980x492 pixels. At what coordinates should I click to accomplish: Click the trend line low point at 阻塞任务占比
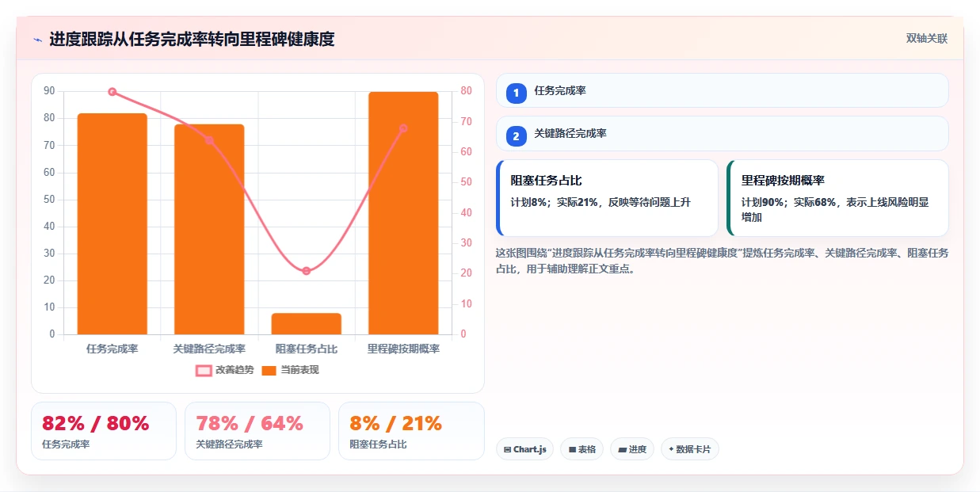click(x=307, y=271)
